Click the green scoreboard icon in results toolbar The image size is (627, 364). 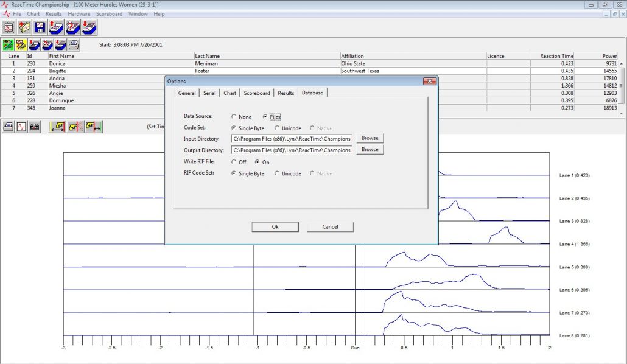9,44
